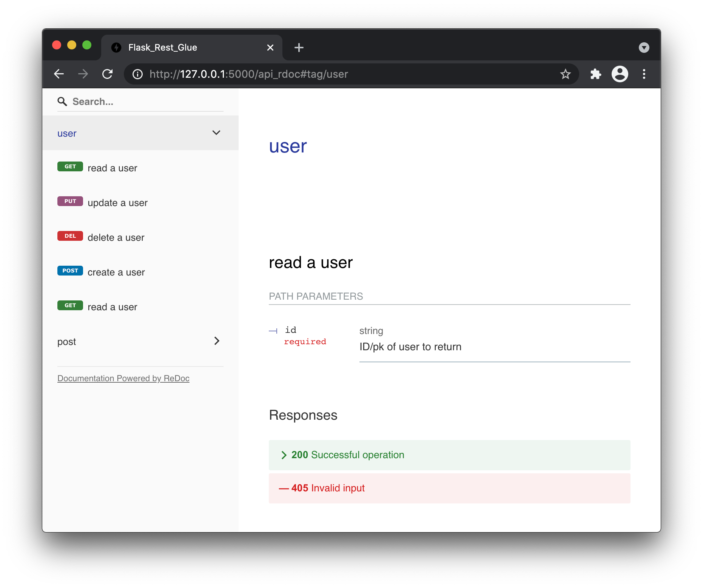
Task: Open 'Documentation Powered by ReDoc' link
Action: coord(123,378)
